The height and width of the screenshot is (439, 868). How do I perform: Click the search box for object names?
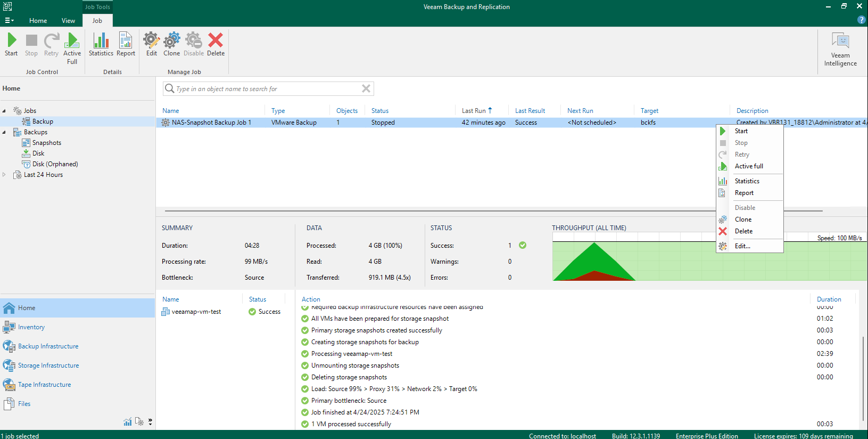[268, 88]
